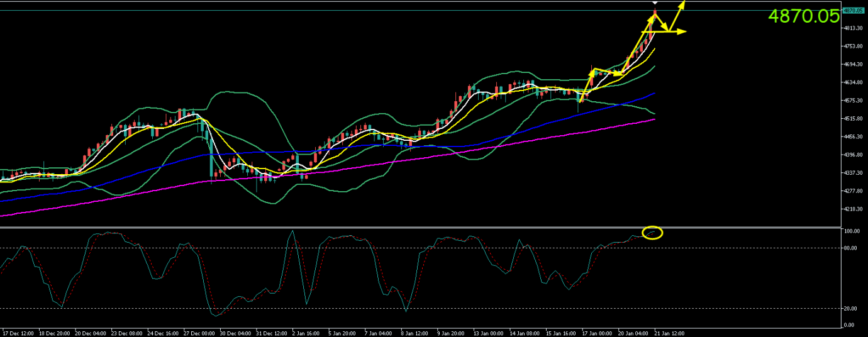Click the stochastic 100.00 scale label
This screenshot has width=868, height=337.
point(851,231)
